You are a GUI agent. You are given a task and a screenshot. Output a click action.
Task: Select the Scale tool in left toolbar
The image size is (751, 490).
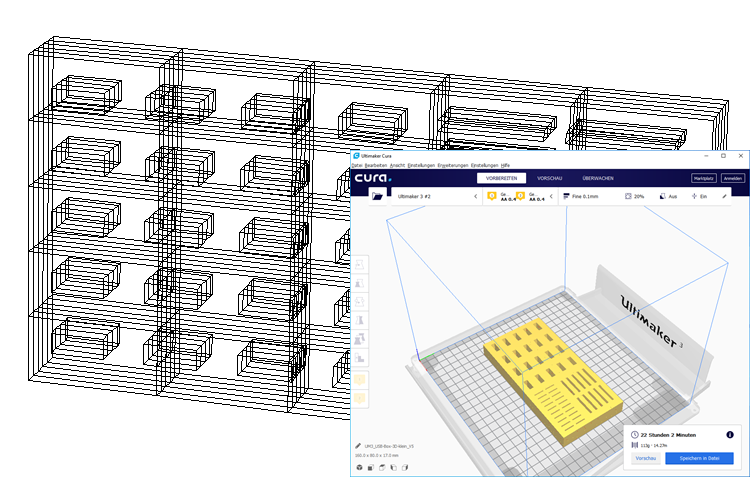(359, 285)
